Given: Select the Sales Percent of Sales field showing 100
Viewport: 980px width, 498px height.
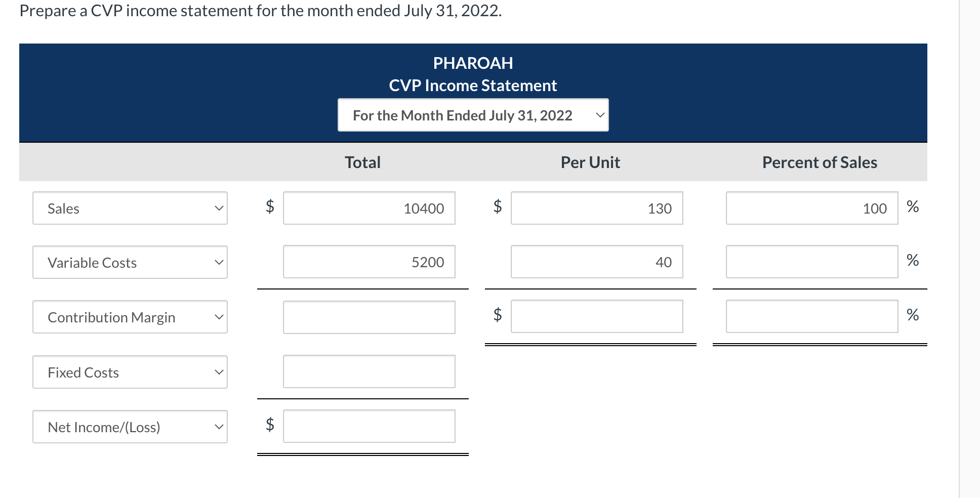Looking at the screenshot, I should [x=811, y=208].
